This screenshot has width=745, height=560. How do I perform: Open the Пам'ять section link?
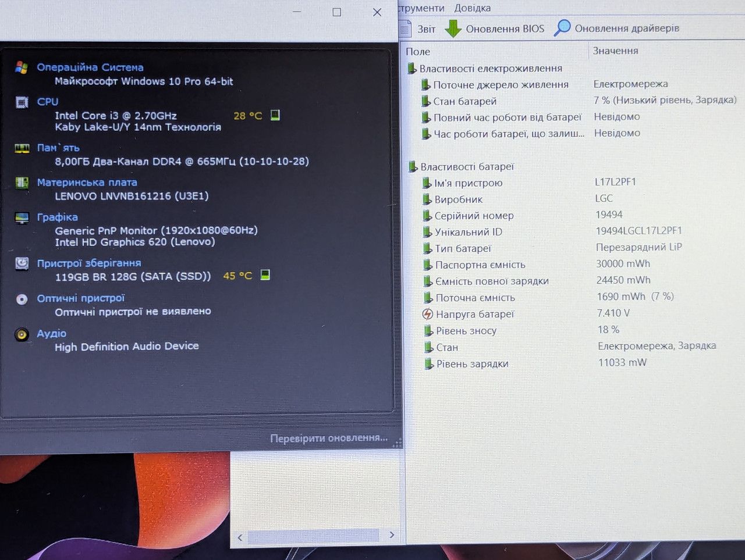coord(58,148)
